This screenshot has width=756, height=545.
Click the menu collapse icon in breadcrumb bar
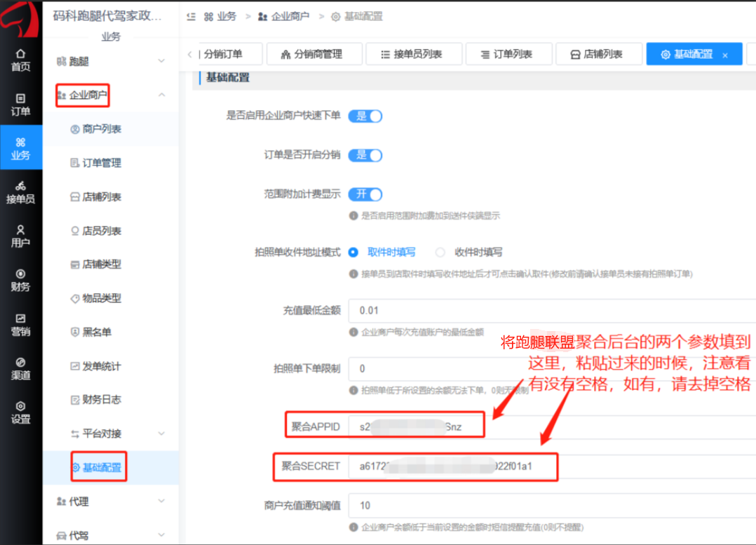click(x=191, y=16)
